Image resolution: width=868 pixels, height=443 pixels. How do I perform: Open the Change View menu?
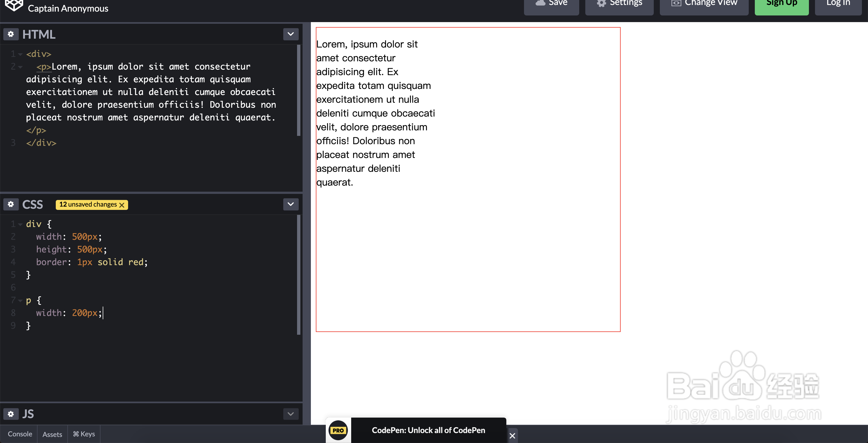(704, 5)
